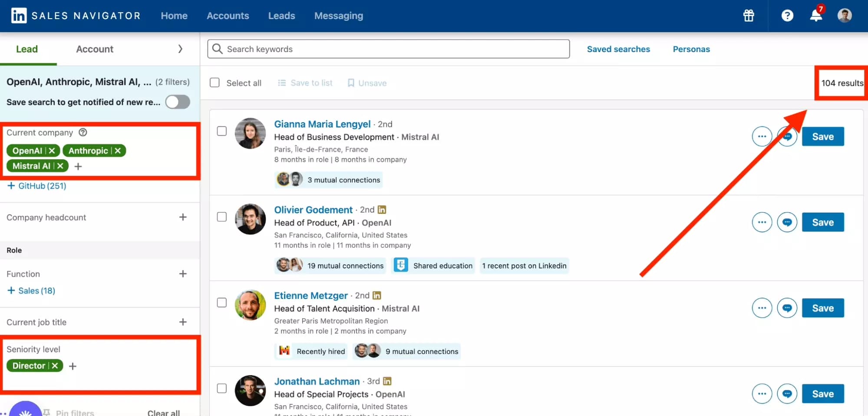This screenshot has height=416, width=868.
Task: View notifications via the bell icon
Action: click(x=815, y=16)
